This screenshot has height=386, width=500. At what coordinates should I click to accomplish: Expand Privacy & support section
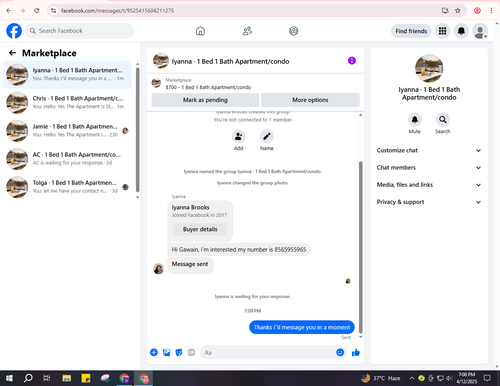coord(429,202)
